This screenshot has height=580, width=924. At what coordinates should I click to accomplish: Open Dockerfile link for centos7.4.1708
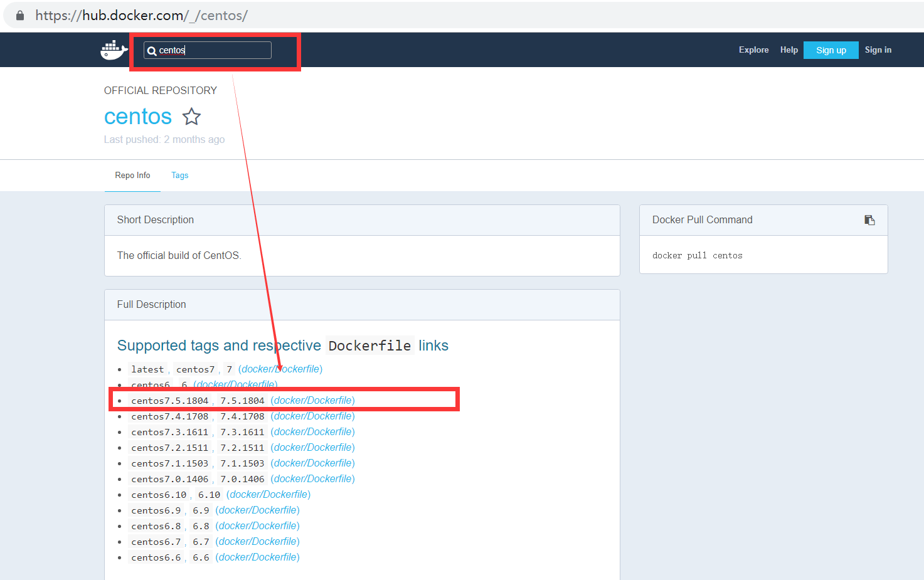313,416
